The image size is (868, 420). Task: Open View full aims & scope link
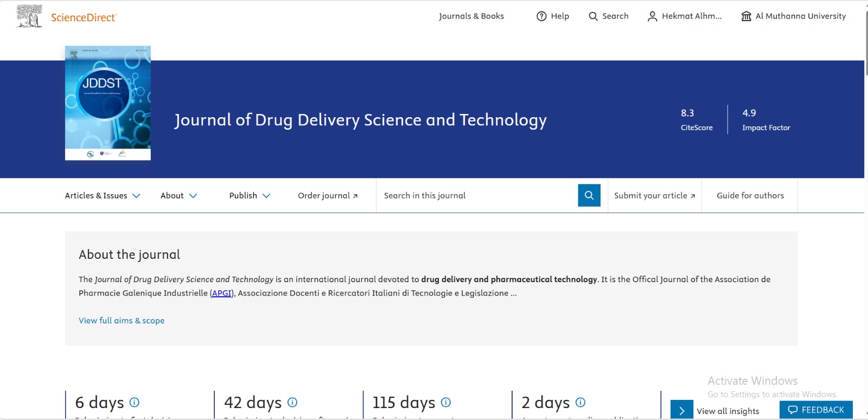[122, 321]
